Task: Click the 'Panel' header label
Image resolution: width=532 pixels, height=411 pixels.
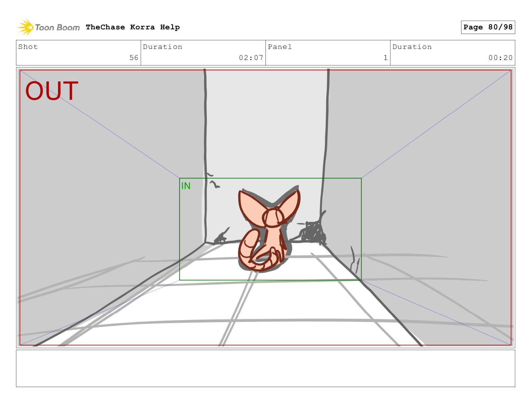Action: (280, 47)
